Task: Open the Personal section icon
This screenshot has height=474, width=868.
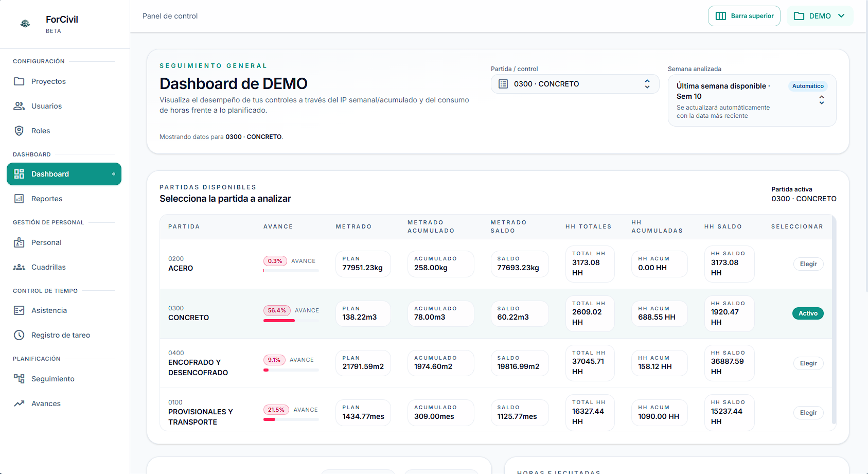Action: click(x=19, y=242)
